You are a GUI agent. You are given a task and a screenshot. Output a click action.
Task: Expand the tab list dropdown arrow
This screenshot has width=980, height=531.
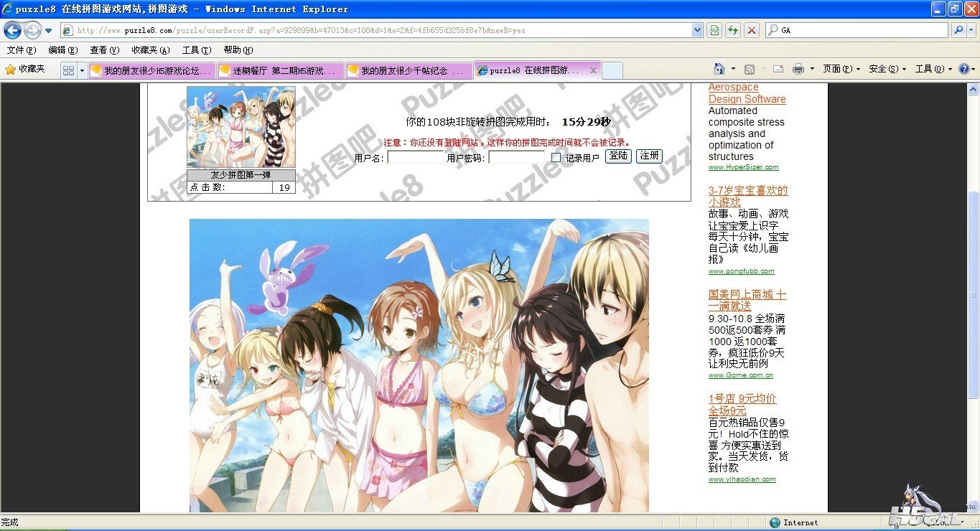(x=82, y=70)
